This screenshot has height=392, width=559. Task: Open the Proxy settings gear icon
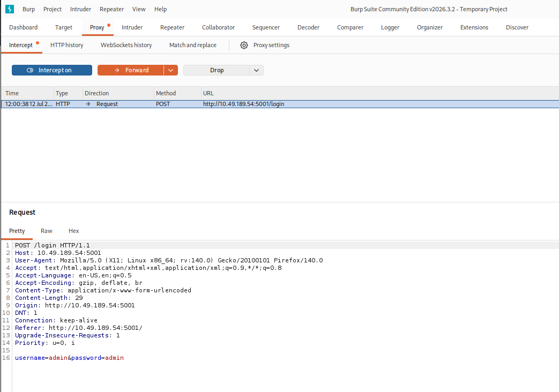tap(244, 46)
